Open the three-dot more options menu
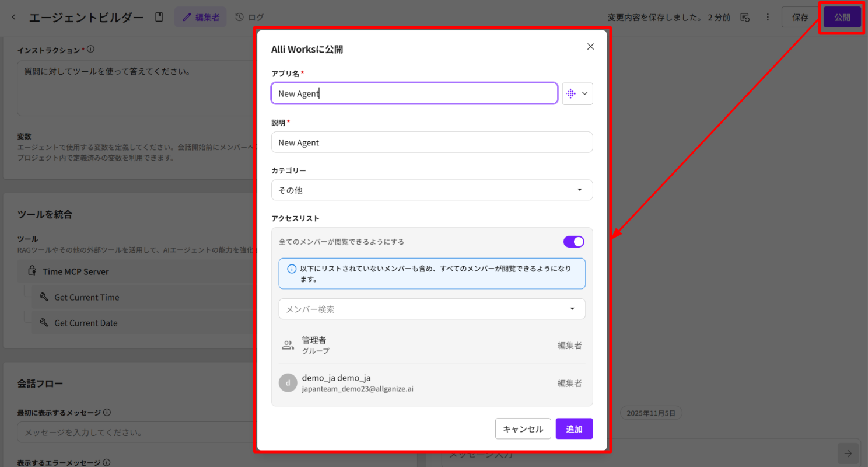Screen dimensions: 868x467 pyautogui.click(x=768, y=18)
